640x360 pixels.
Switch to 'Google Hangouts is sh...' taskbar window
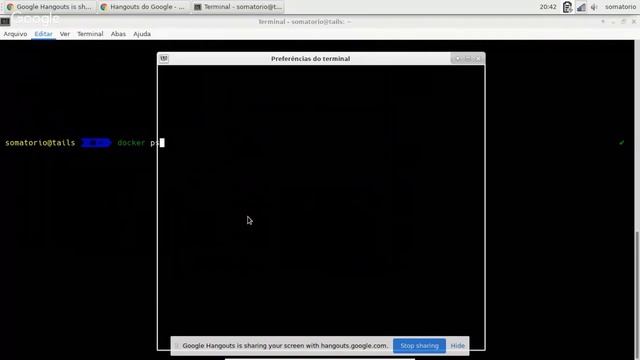49,7
